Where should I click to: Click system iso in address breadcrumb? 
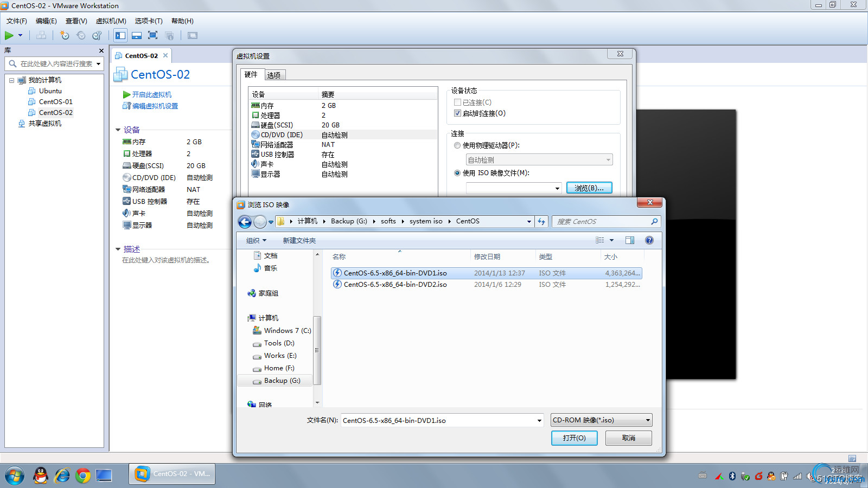coord(426,221)
